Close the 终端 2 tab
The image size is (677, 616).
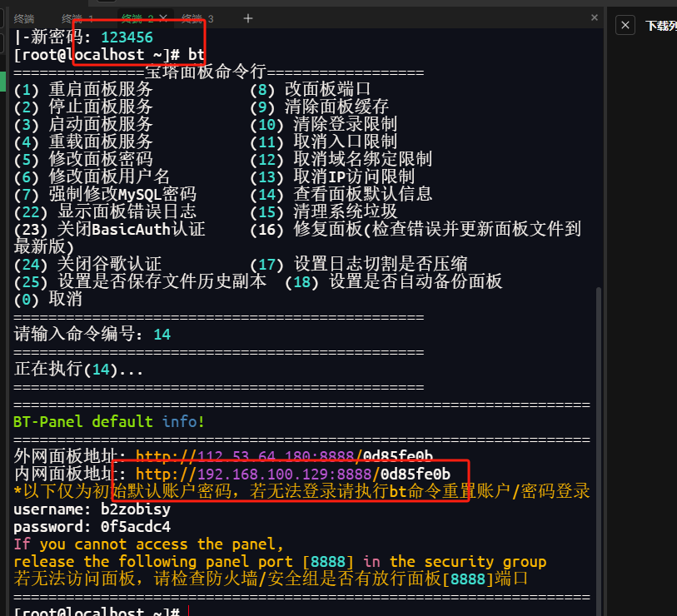163,17
